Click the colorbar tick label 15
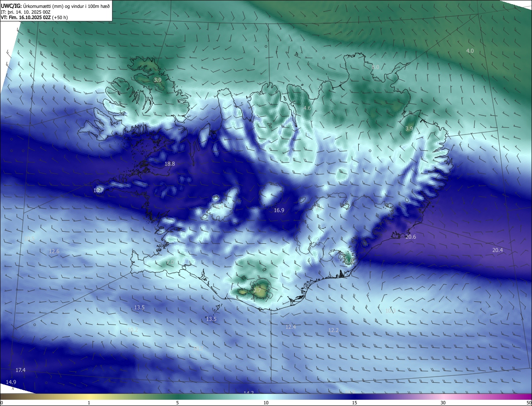This screenshot has width=532, height=406. pyautogui.click(x=355, y=403)
